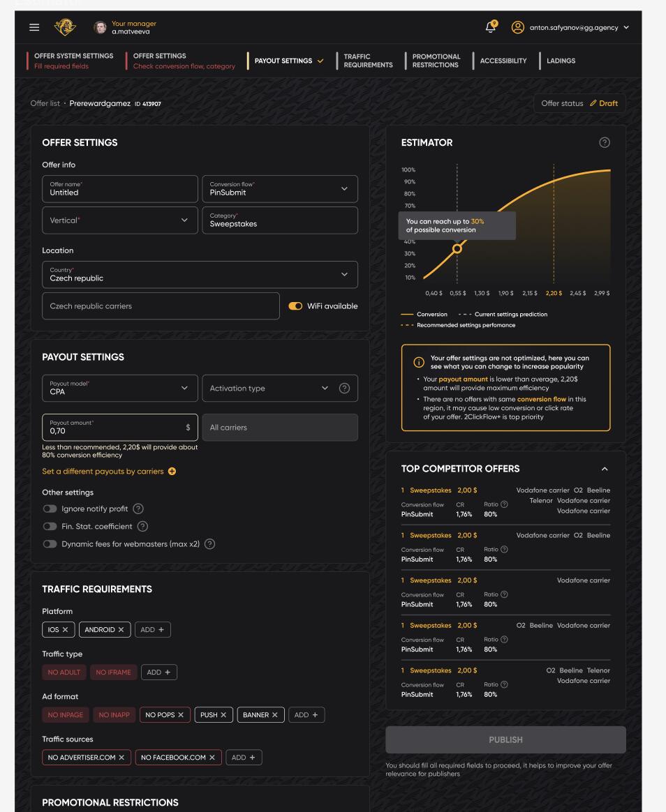
Task: Click plus icon to set carrier payouts
Action: coord(172,472)
